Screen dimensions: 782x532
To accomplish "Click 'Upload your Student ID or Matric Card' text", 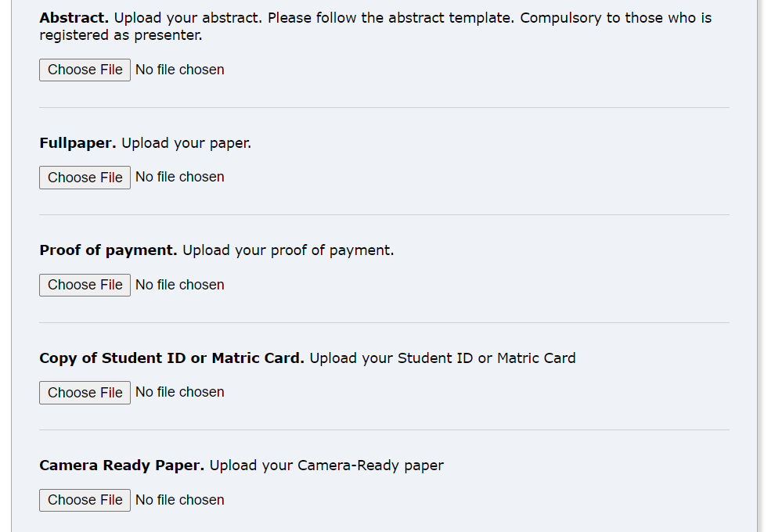I will coord(443,358).
